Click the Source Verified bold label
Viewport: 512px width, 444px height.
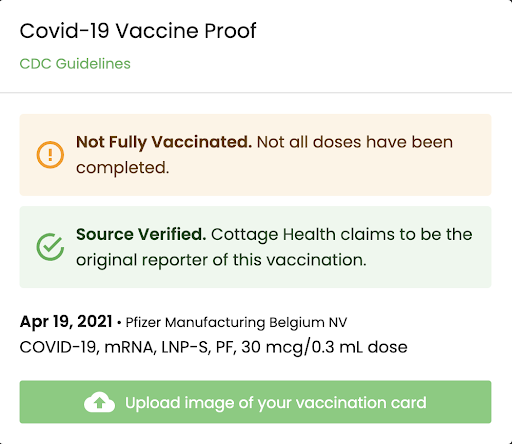click(x=141, y=234)
